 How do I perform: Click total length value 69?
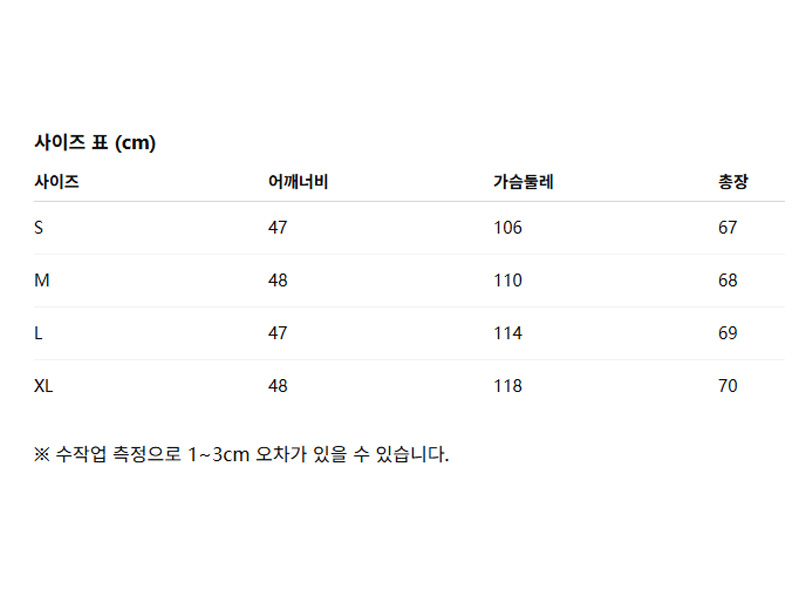click(x=728, y=333)
